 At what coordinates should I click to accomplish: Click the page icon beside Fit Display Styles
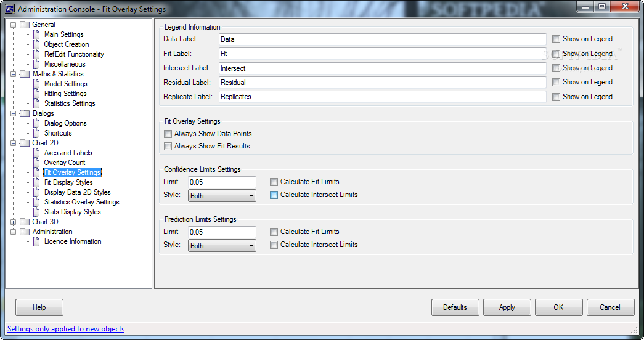tap(36, 182)
